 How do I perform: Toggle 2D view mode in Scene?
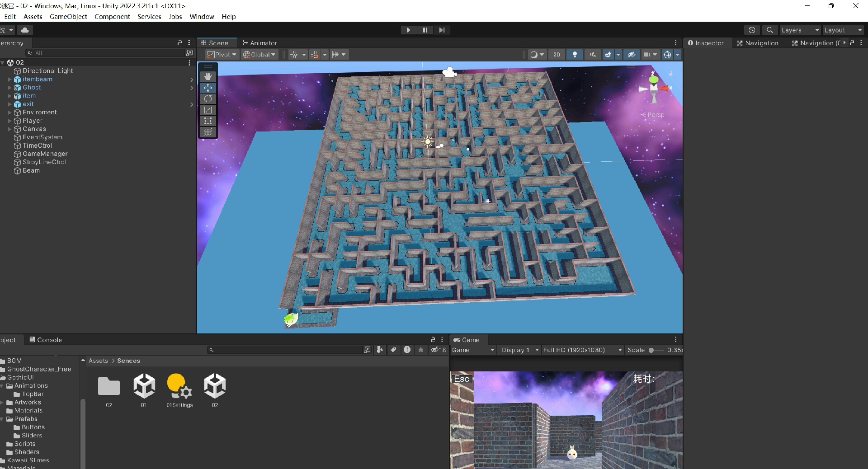557,55
